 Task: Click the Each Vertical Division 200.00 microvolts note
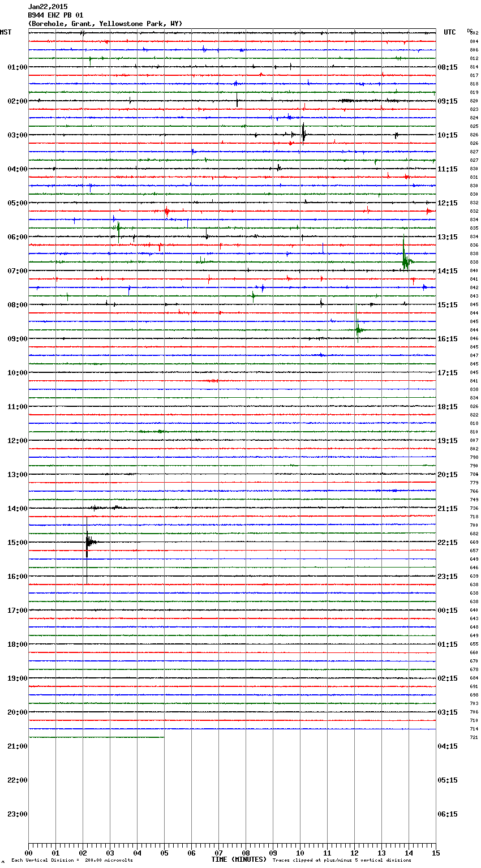72,860
